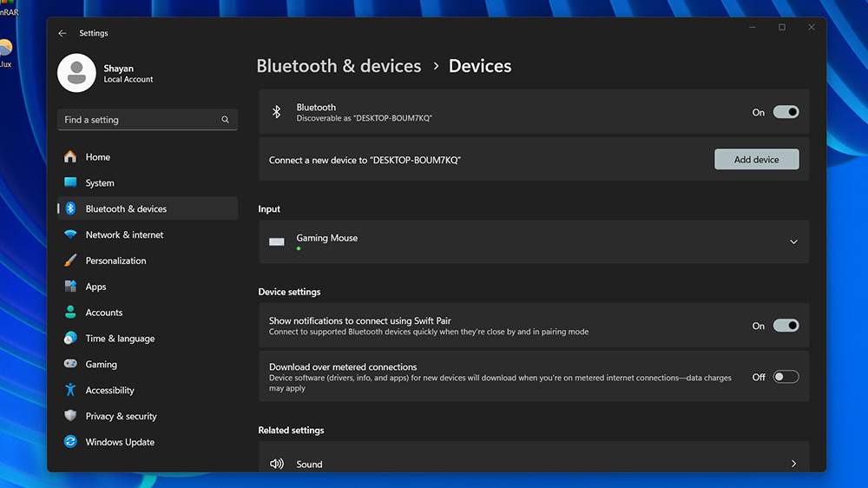This screenshot has width=868, height=488.
Task: Click the Device settings section heading
Action: pos(290,292)
